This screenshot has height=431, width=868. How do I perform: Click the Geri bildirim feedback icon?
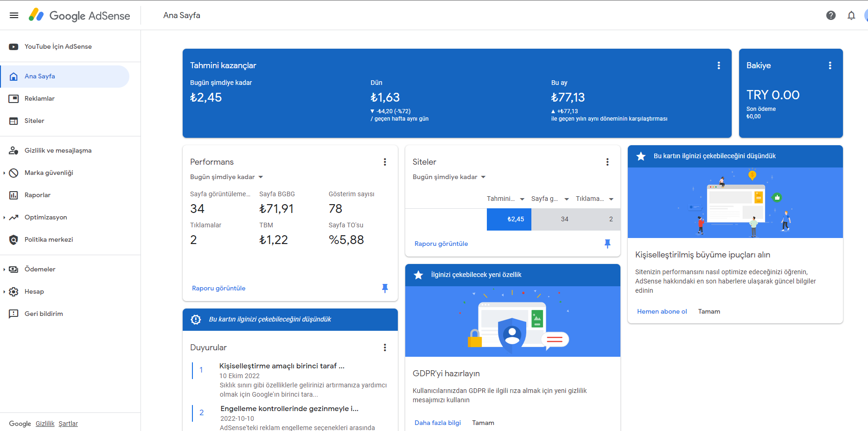click(x=13, y=314)
